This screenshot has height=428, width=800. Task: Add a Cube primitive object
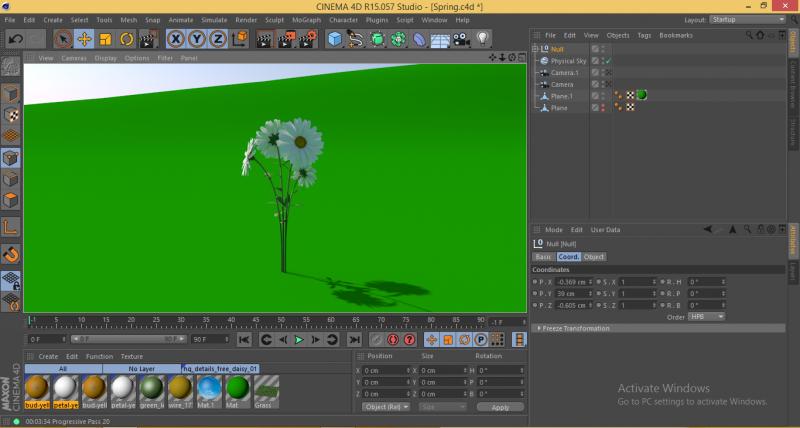point(334,39)
